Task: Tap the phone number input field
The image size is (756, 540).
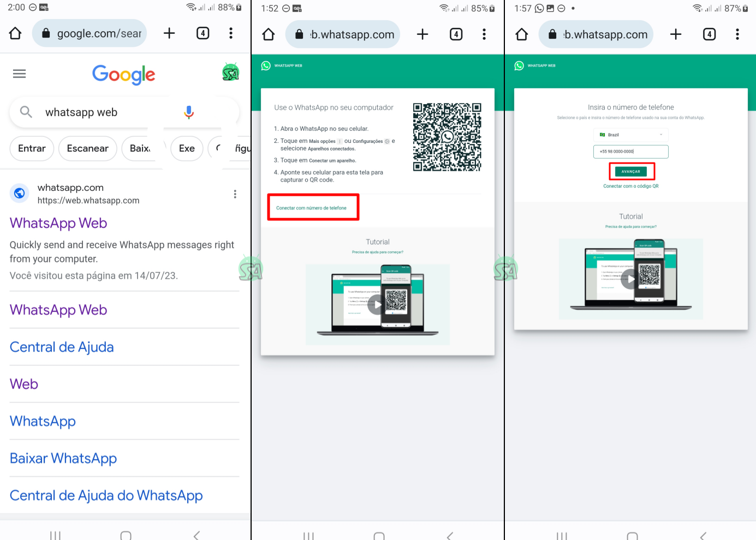Action: 631,152
